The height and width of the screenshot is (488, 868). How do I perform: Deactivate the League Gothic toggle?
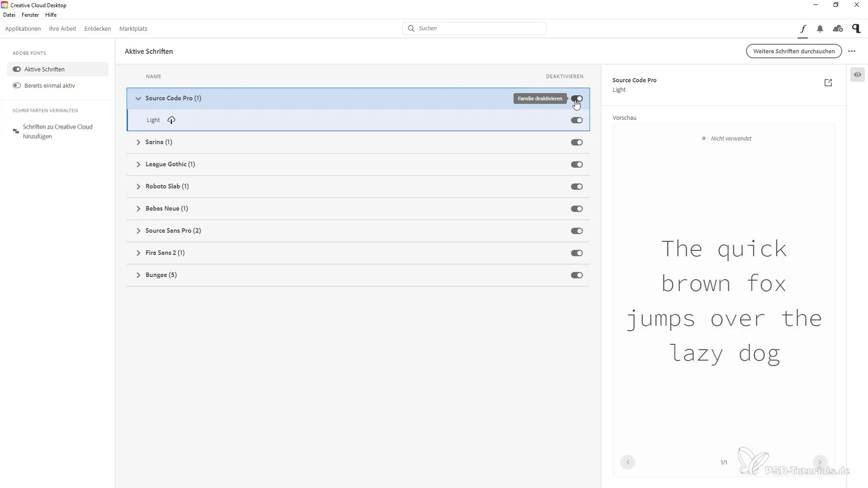577,164
